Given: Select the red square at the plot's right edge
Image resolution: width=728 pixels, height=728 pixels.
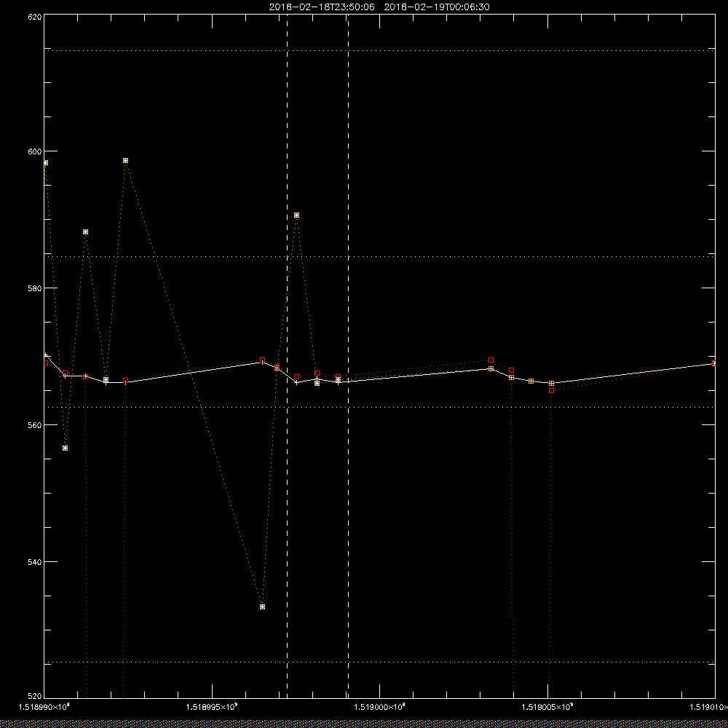Looking at the screenshot, I should (x=714, y=363).
